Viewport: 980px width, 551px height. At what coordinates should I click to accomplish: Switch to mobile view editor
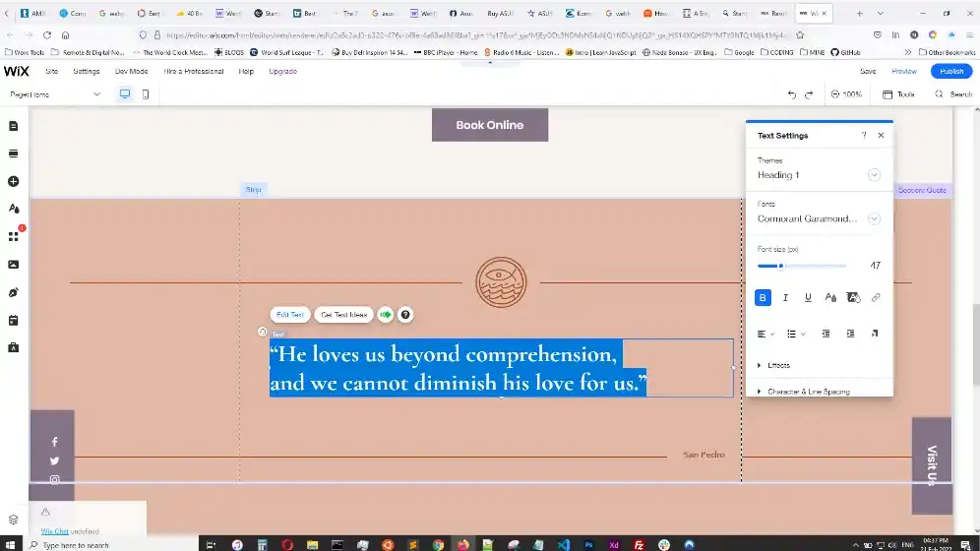click(x=146, y=94)
